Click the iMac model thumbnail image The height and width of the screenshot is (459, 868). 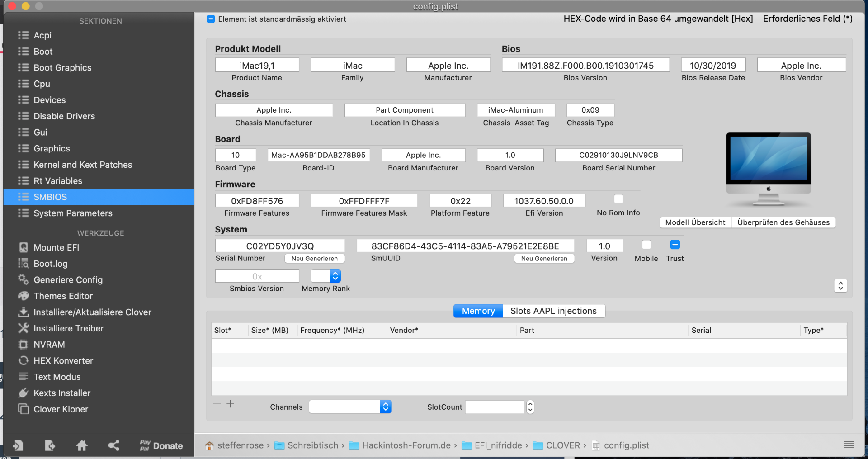tap(769, 169)
